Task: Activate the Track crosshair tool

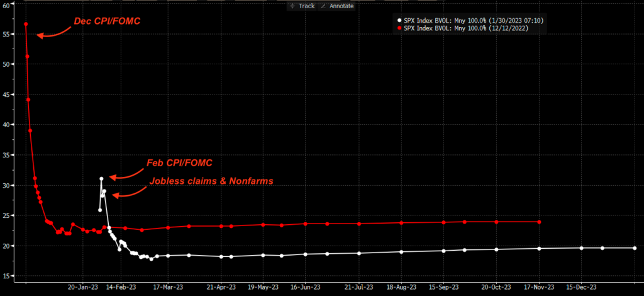Action: 303,6
